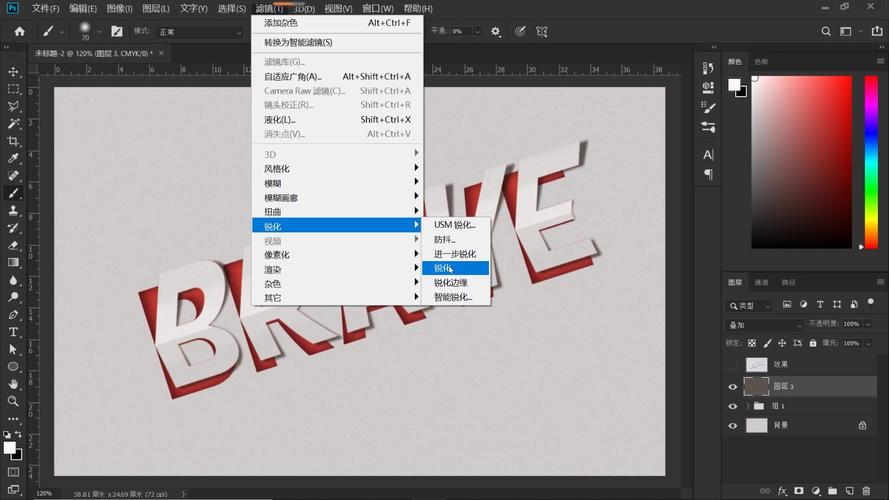This screenshot has height=500, width=889.
Task: Select the Dodge tool
Action: point(13,297)
